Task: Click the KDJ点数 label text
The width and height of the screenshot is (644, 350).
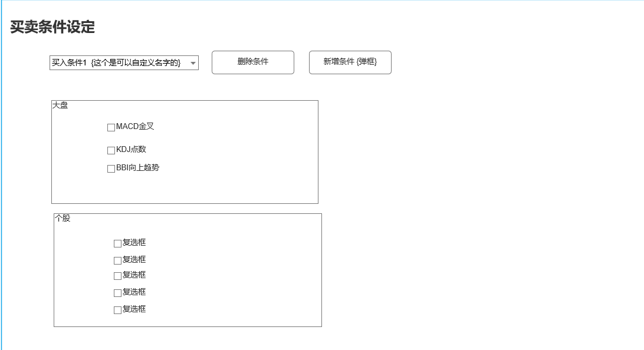Action: 131,150
